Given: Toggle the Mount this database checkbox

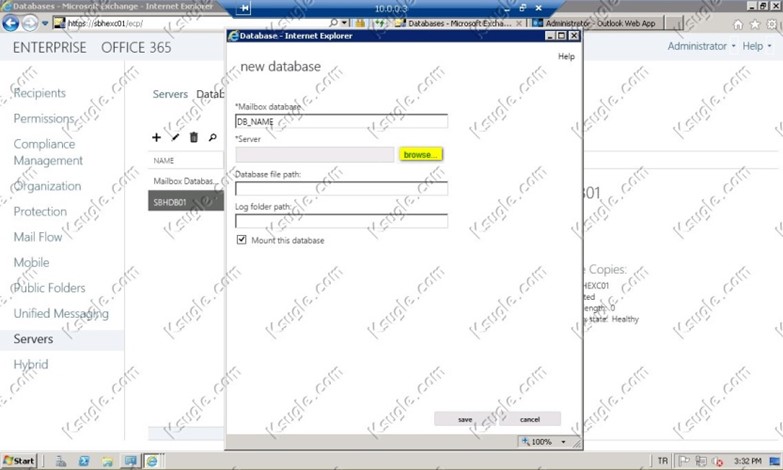Looking at the screenshot, I should coord(242,240).
